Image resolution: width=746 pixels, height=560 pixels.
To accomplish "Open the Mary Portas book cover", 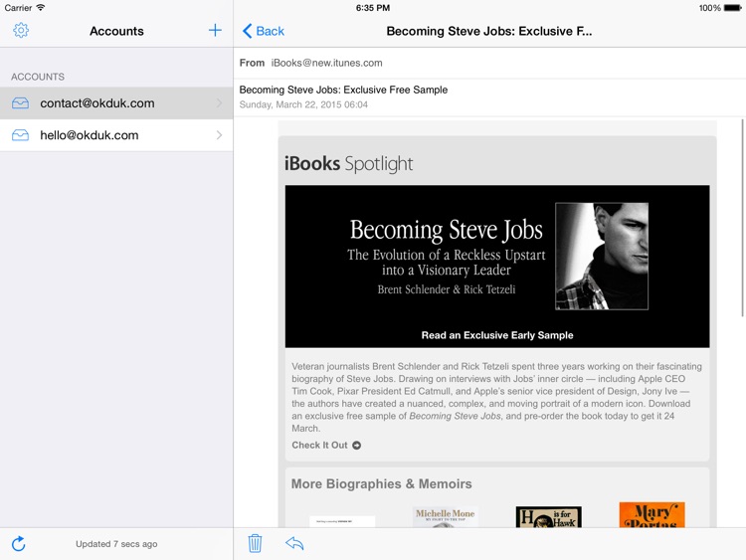I will [652, 515].
